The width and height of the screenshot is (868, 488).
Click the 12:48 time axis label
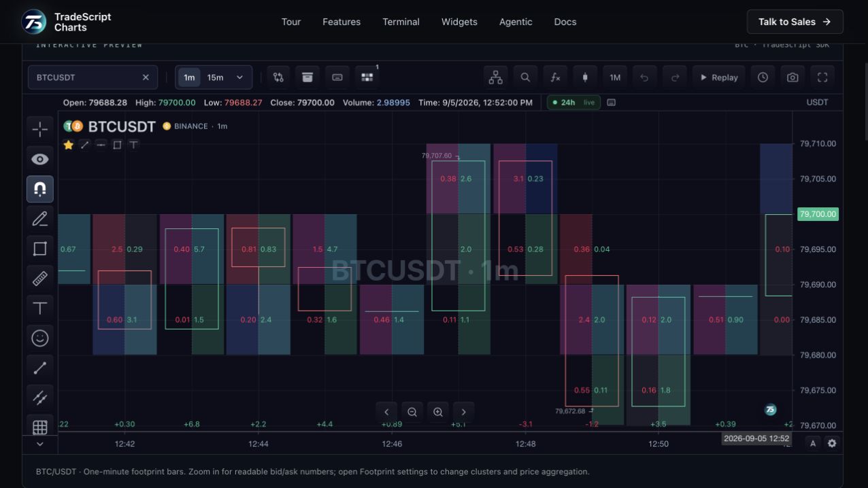tap(525, 444)
